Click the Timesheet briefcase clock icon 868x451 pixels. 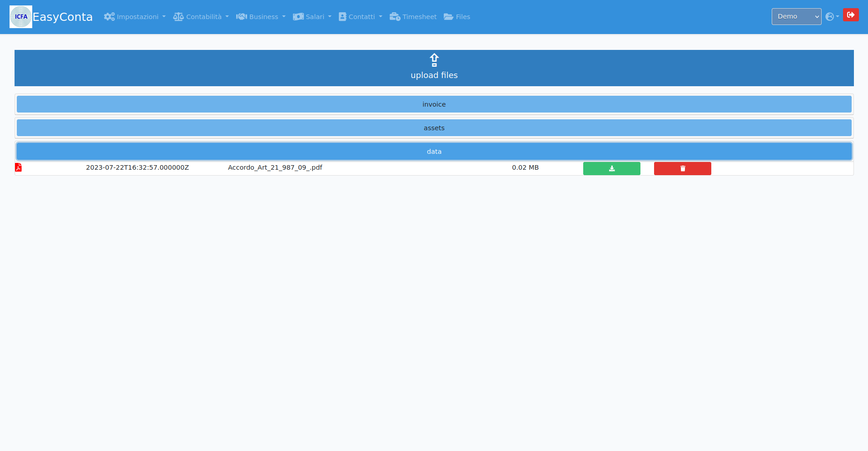[x=395, y=17]
